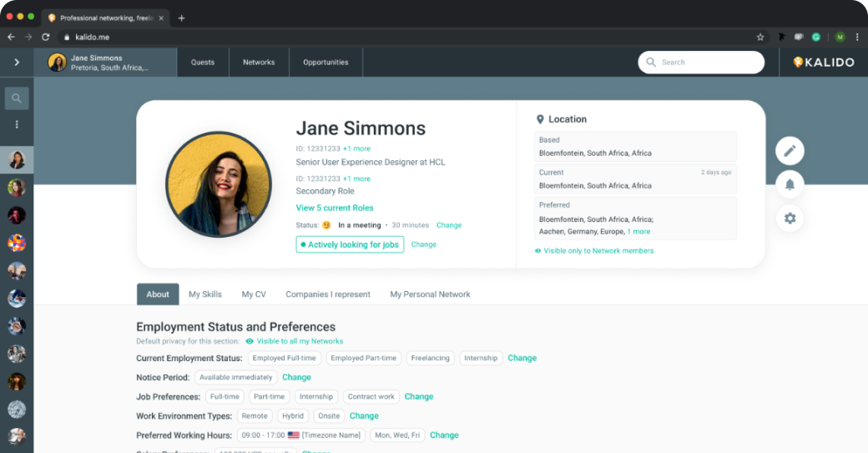Viewport: 868px width, 453px height.
Task: Click Visible to all my Networks privacy
Action: 299,341
